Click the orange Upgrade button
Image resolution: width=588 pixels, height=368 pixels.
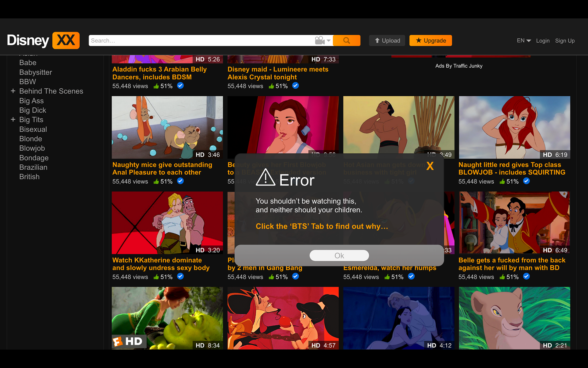coord(431,40)
